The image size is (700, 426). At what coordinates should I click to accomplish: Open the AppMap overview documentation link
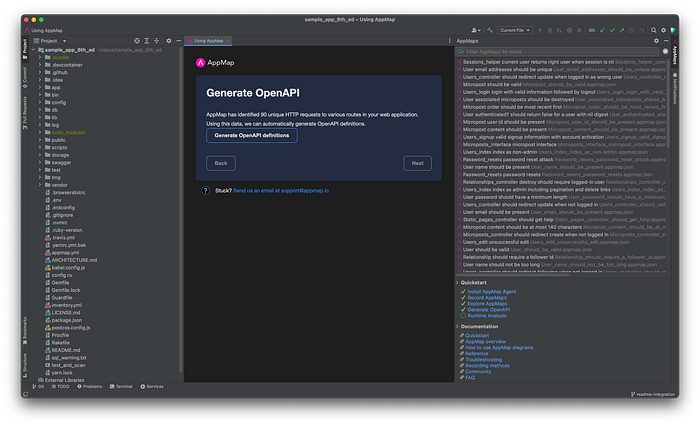point(485,342)
